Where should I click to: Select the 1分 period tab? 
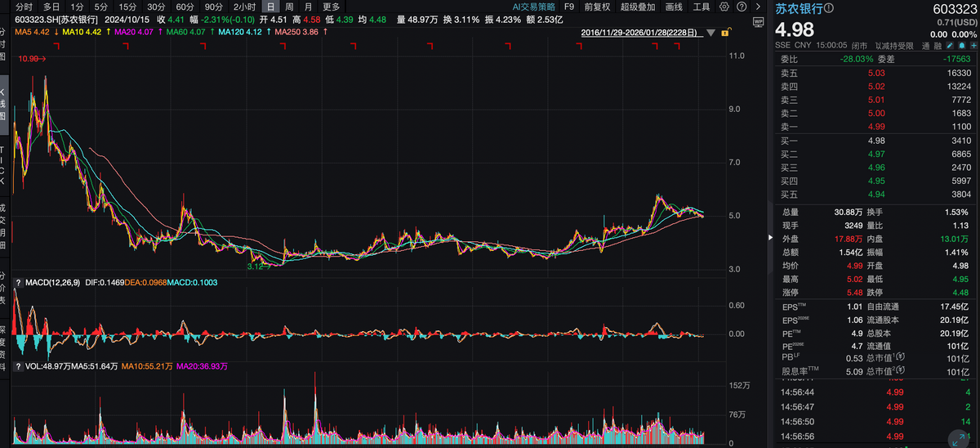point(77,7)
